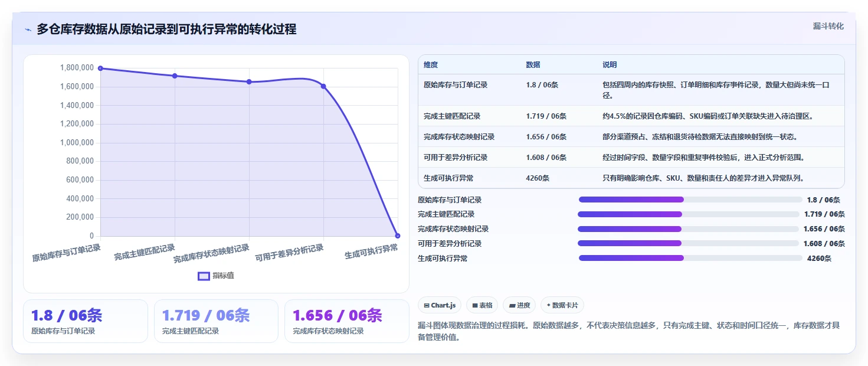This screenshot has height=366, width=868.
Task: Open the 1.8 / 06条 data card
Action: coord(86,321)
